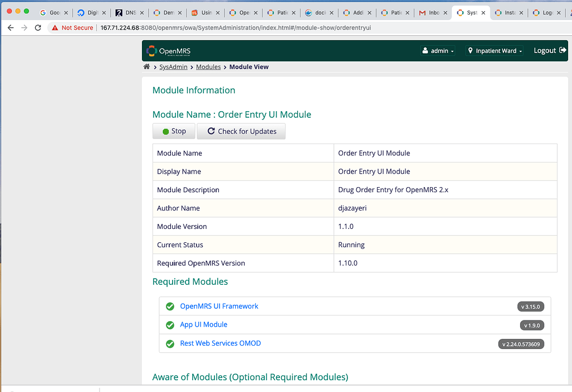Open the OpenMRS UI Framework link
The image size is (572, 392).
coord(219,306)
